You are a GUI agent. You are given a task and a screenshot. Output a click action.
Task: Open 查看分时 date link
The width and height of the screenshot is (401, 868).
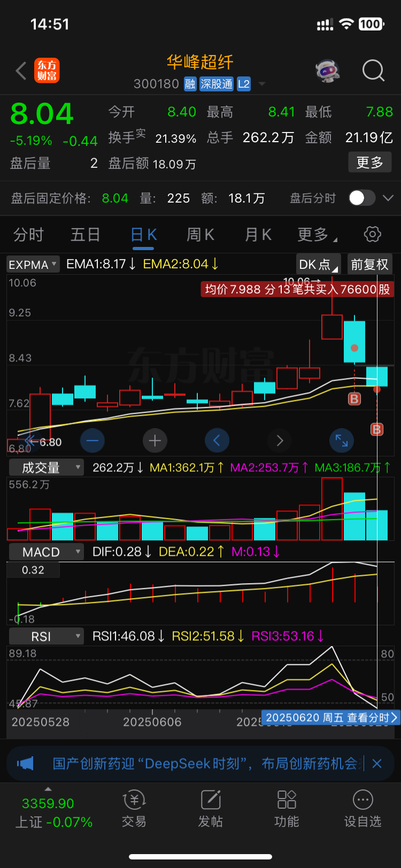(x=331, y=717)
